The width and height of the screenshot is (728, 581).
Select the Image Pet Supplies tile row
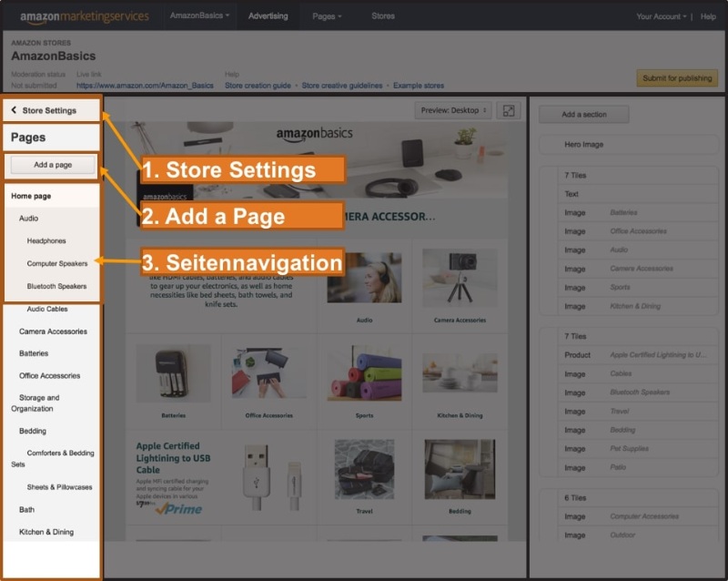(638, 449)
